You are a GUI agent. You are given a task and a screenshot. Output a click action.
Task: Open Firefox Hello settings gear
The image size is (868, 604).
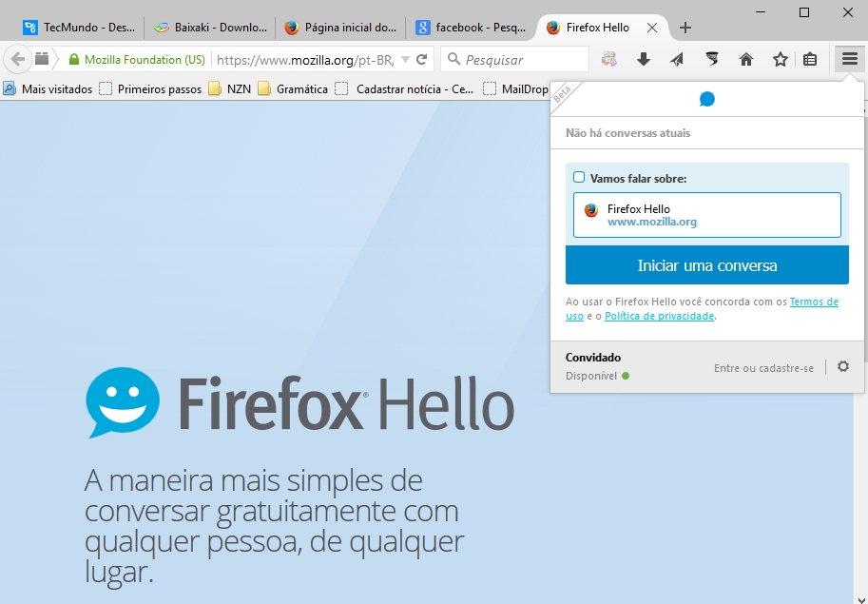click(843, 366)
